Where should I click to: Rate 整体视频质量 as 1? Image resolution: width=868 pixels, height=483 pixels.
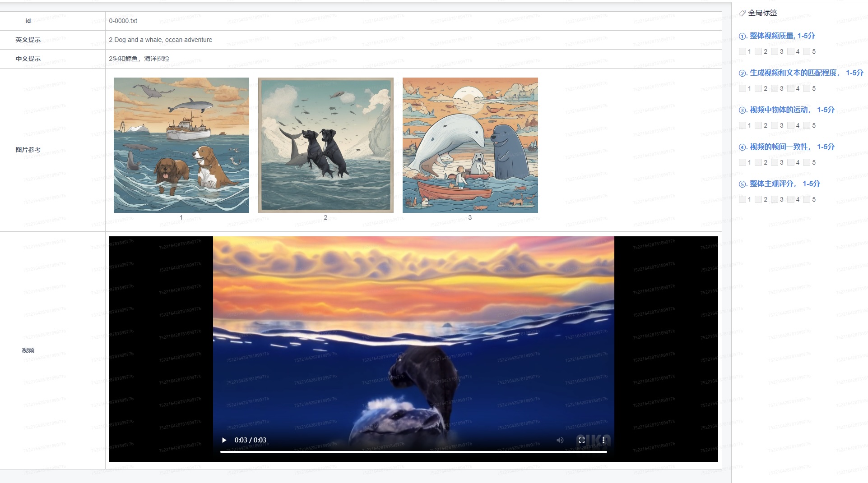tap(743, 51)
